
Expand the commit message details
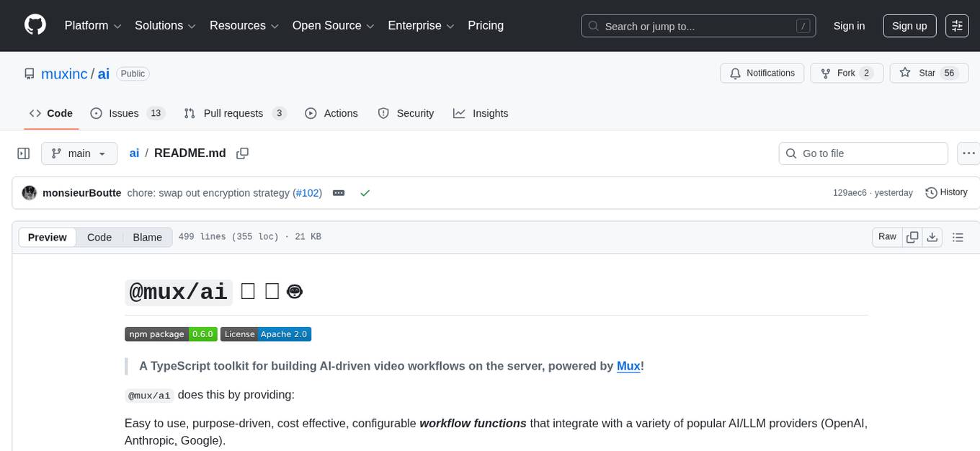tap(339, 193)
